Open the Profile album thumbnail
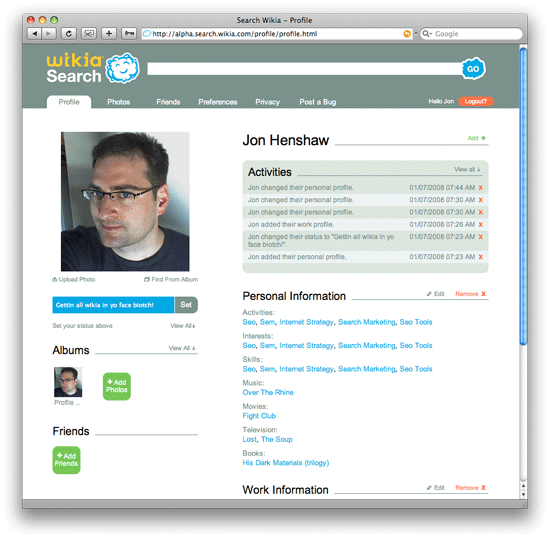This screenshot has height=539, width=550. (68, 382)
